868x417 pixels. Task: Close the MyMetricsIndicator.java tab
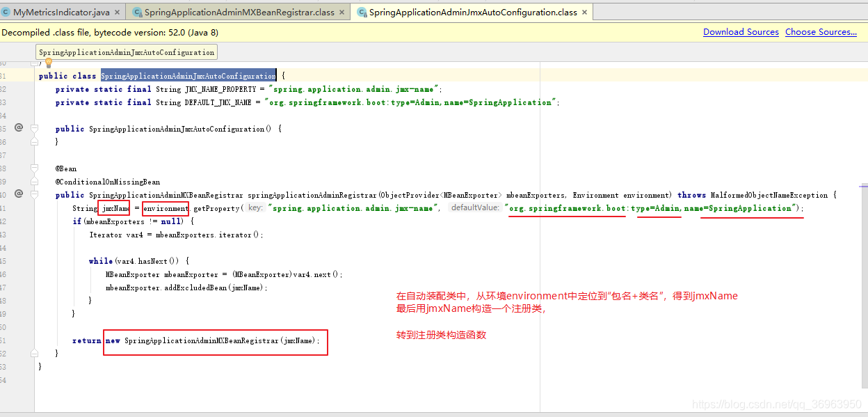point(115,13)
